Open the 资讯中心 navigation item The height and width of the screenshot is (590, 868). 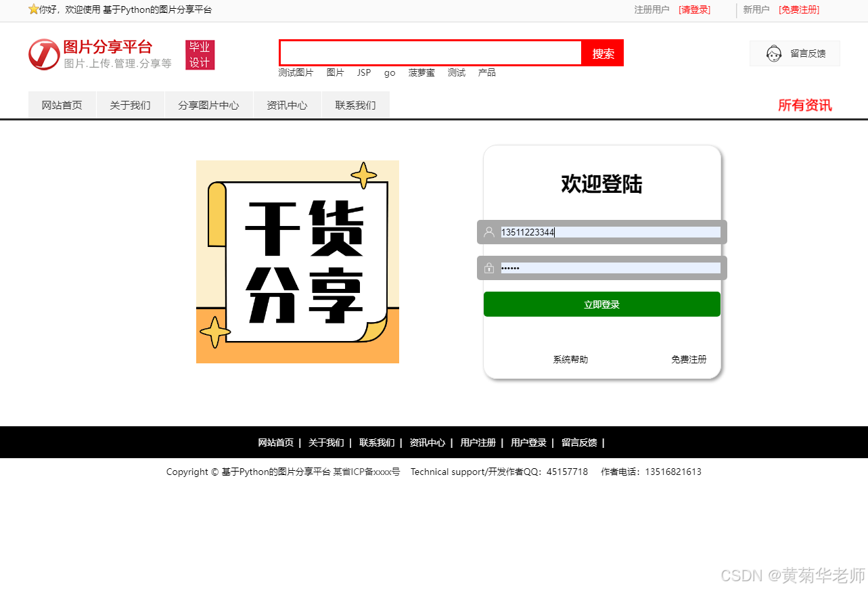[287, 105]
